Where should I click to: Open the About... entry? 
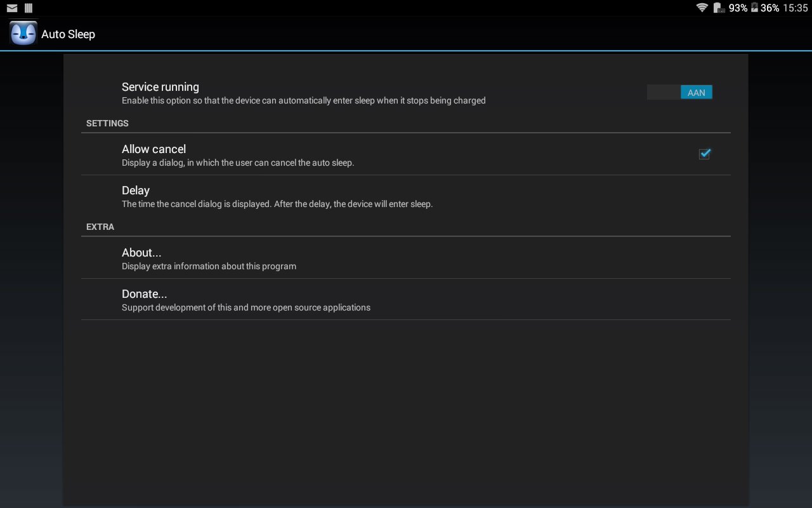pyautogui.click(x=406, y=258)
